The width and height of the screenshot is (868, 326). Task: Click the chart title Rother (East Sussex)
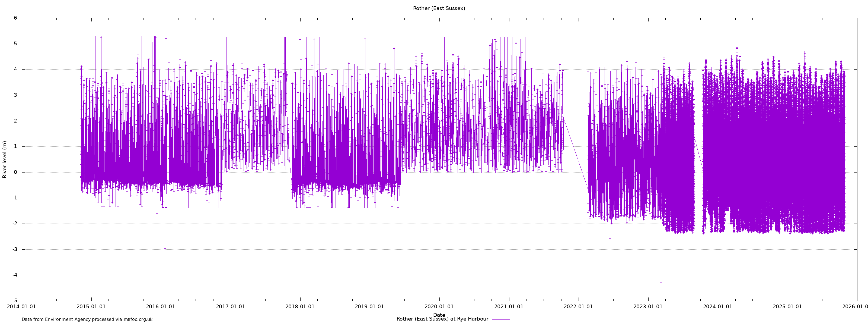439,8
